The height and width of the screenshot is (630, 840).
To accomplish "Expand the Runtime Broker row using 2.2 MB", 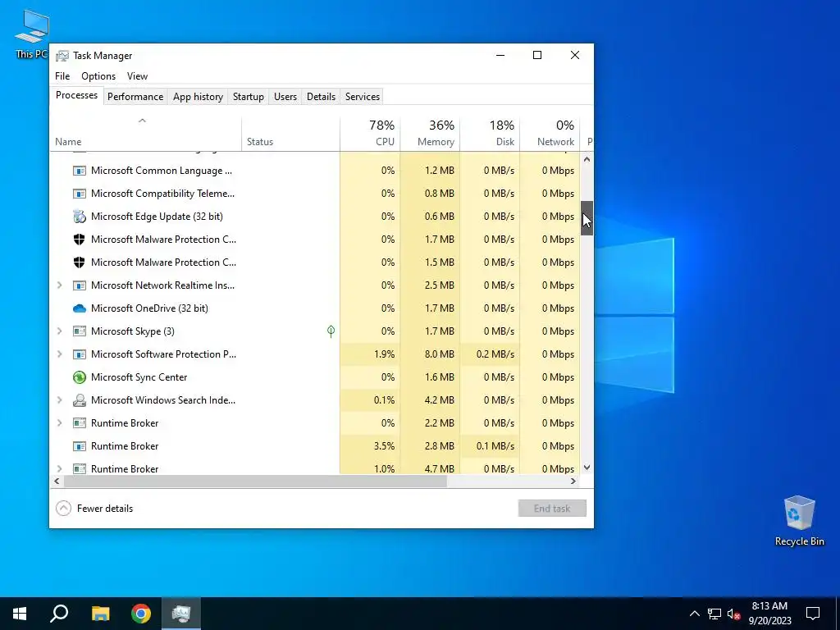I will pos(59,423).
